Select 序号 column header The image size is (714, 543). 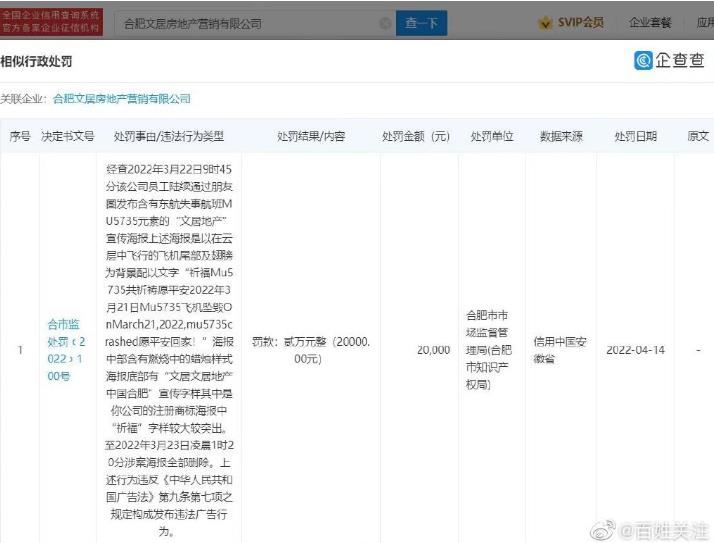click(20, 136)
